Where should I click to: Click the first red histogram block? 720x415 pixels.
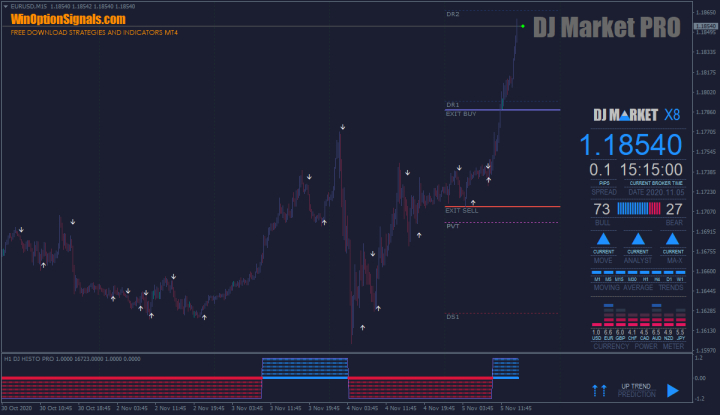131,388
